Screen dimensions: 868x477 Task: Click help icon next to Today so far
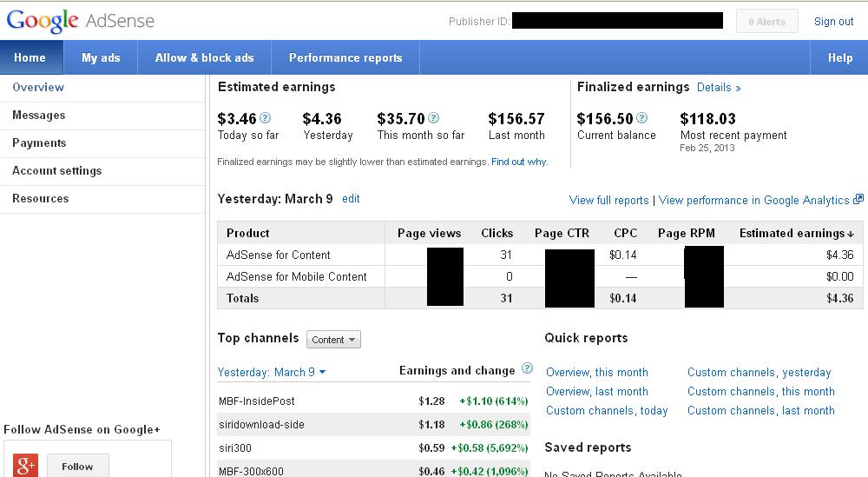[x=266, y=118]
